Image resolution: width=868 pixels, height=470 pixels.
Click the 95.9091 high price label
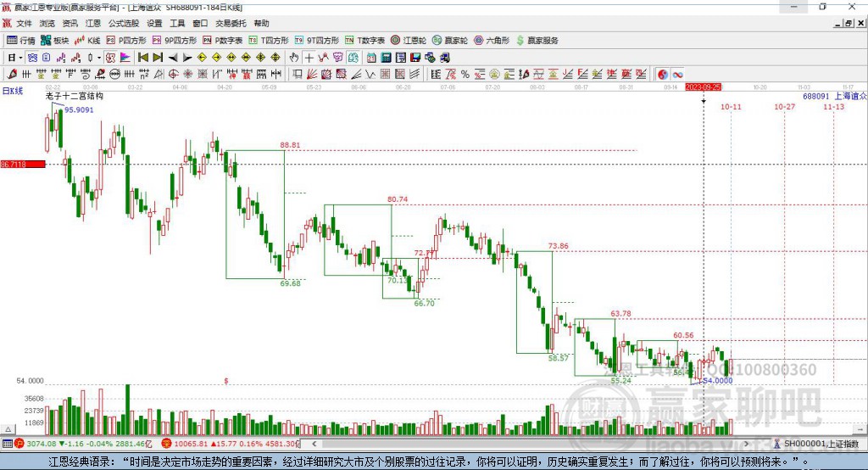pos(79,109)
